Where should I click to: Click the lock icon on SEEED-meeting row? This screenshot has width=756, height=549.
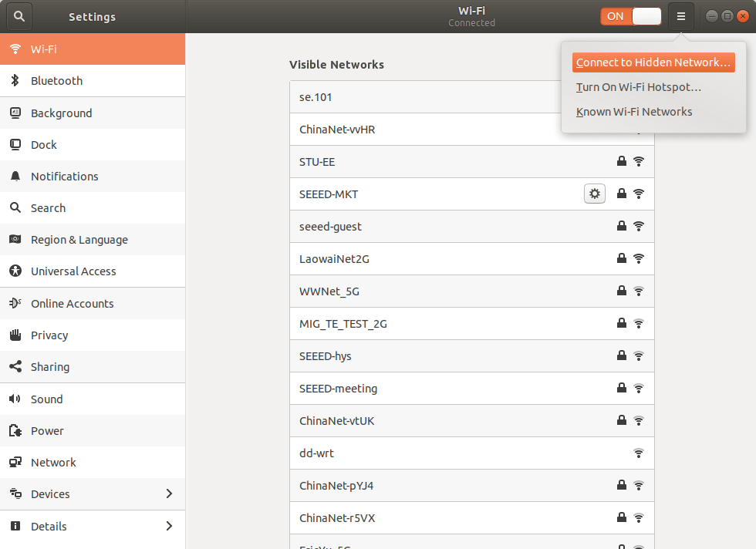622,388
